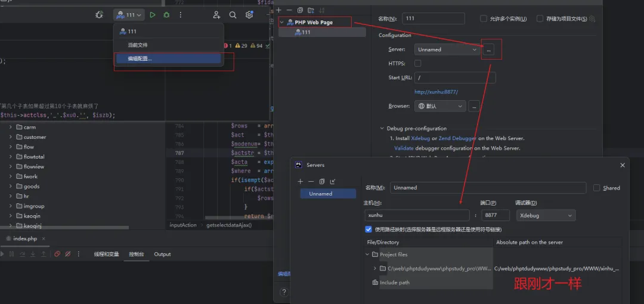This screenshot has height=304, width=644.
Task: Mute breakpoints in debug toolbar
Action: click(x=68, y=254)
